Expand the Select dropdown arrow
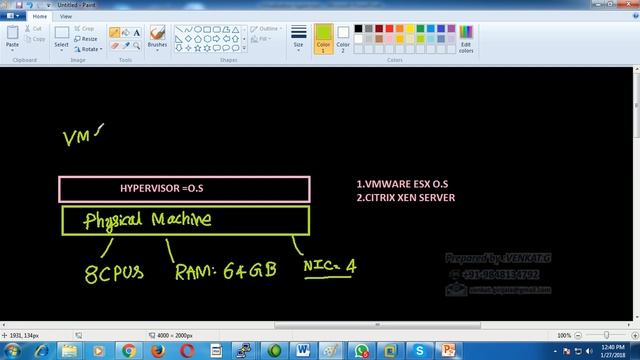Image resolution: width=640 pixels, height=360 pixels. click(62, 50)
